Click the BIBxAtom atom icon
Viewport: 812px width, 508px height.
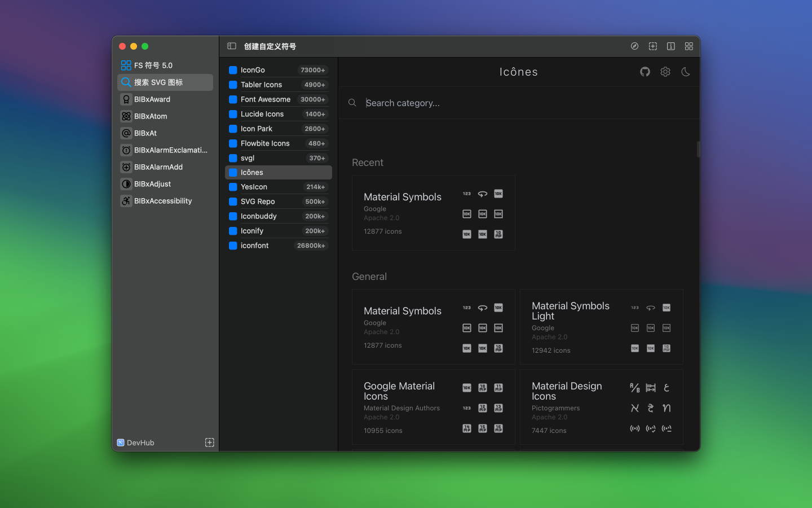point(126,116)
